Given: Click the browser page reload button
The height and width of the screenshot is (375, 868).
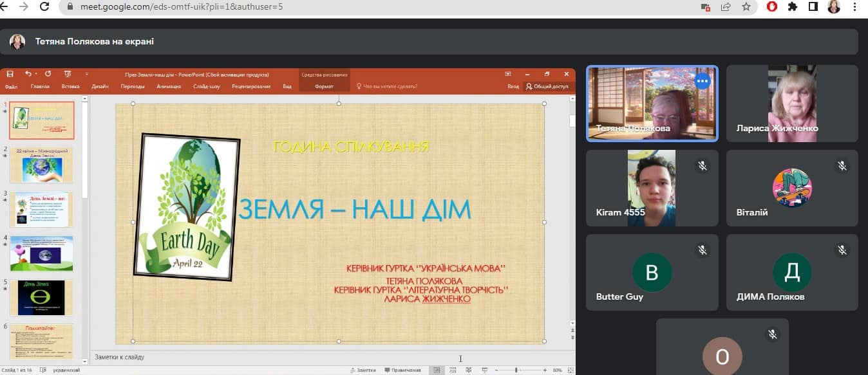Looking at the screenshot, I should [x=44, y=7].
